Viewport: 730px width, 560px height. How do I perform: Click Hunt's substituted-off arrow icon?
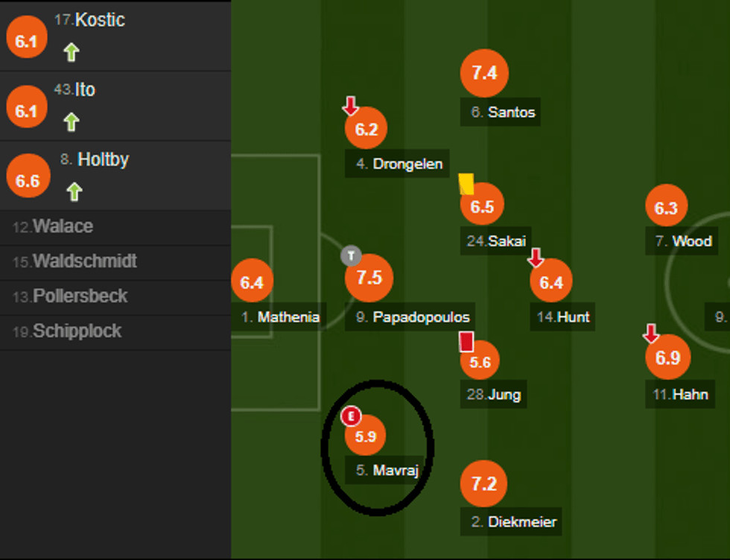(535, 258)
